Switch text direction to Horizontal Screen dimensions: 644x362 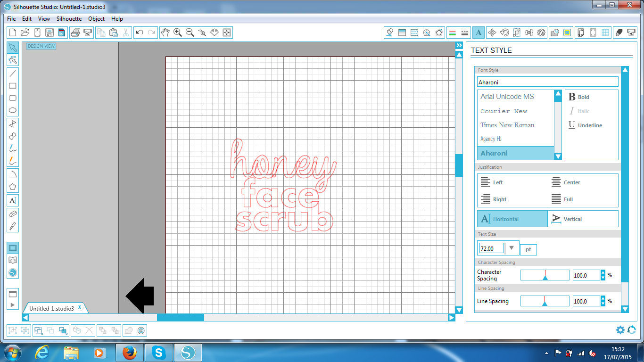(x=512, y=219)
